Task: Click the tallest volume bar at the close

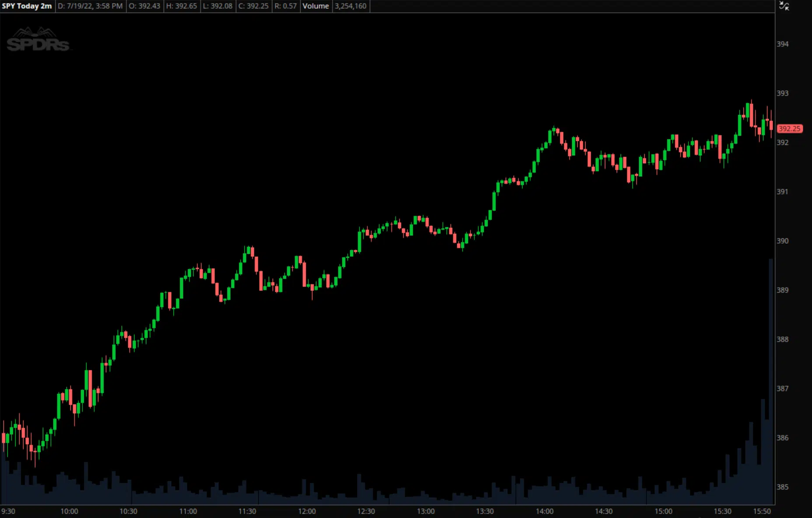Action: pyautogui.click(x=771, y=381)
